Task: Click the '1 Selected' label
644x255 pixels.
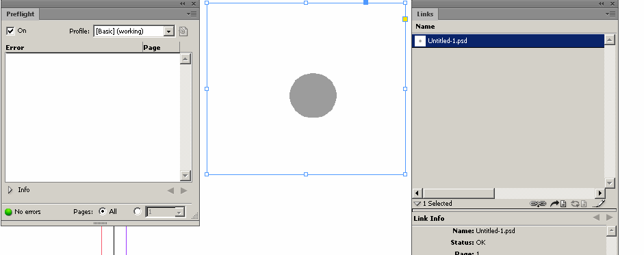Action: (437, 203)
